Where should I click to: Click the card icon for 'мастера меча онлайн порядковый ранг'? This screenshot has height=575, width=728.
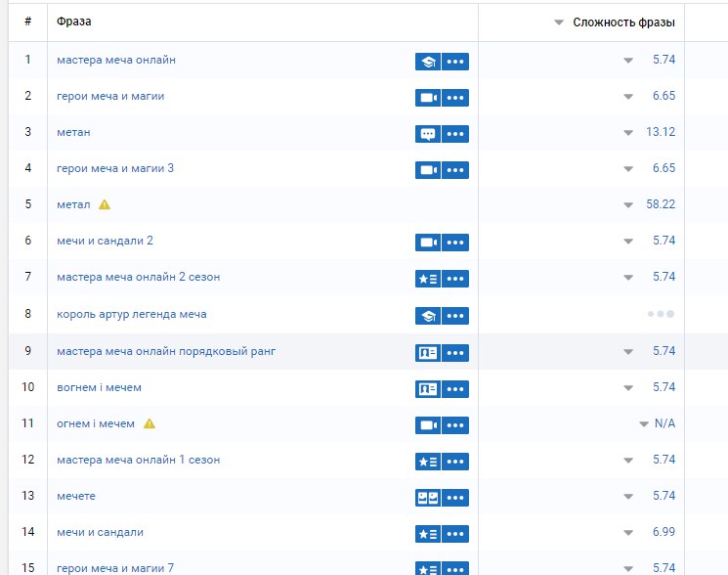point(428,353)
